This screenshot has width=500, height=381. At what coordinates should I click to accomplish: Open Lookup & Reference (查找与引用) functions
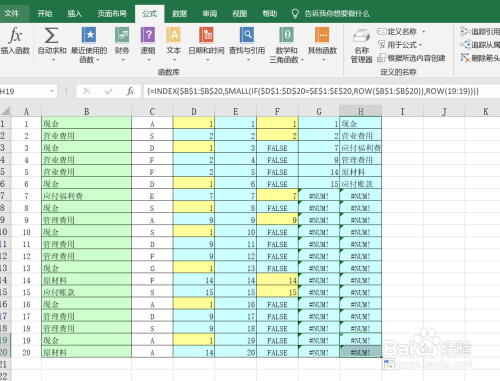pyautogui.click(x=247, y=44)
